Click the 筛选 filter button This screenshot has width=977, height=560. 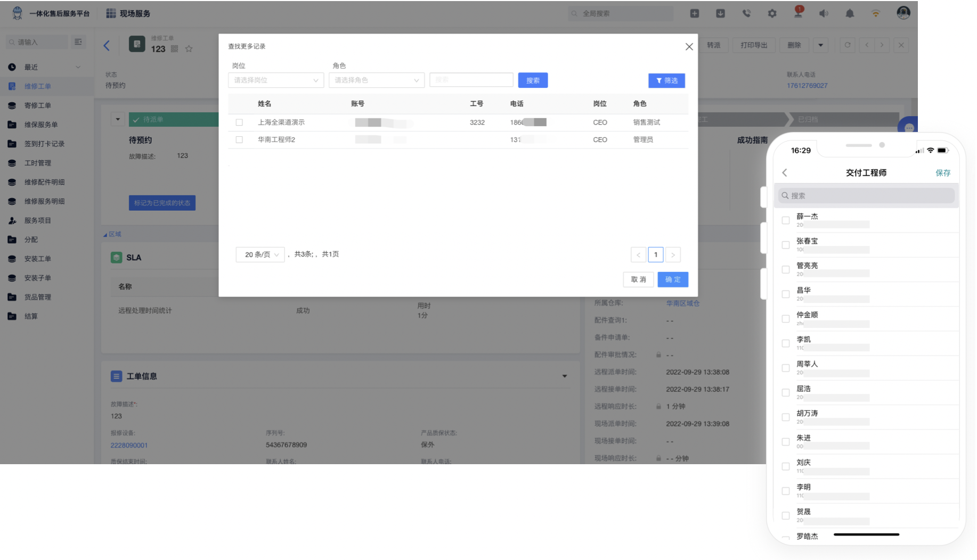click(666, 81)
